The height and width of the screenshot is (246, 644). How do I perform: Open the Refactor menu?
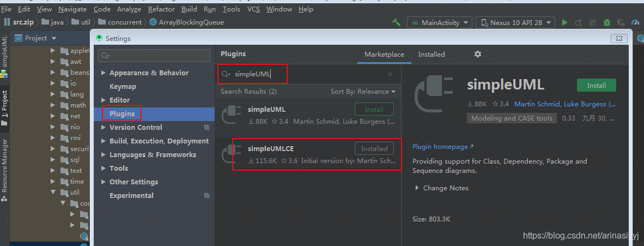tap(161, 9)
